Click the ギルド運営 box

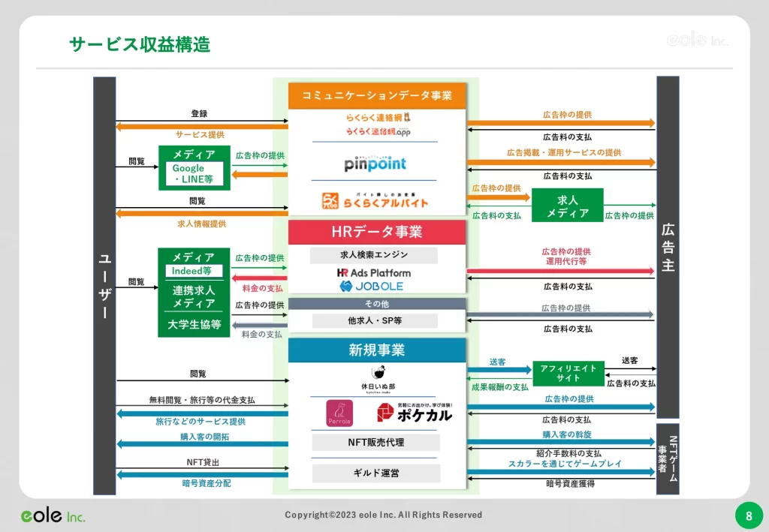(375, 473)
